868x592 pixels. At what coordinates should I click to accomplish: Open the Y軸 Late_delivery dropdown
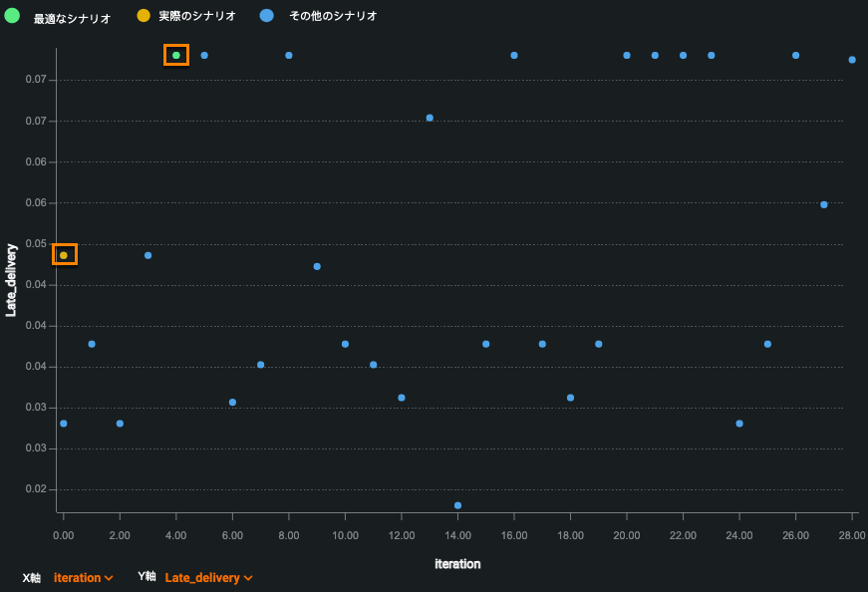[207, 578]
